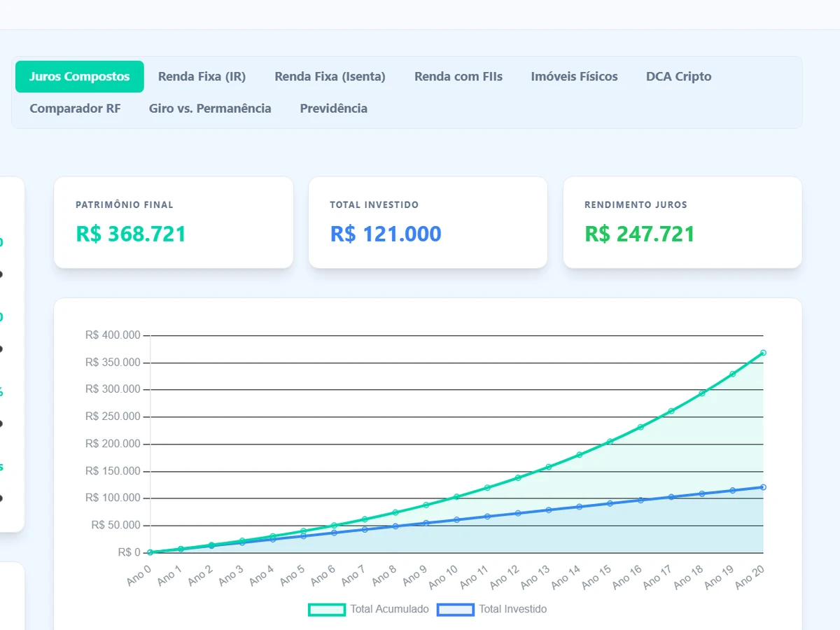The image size is (840, 630).
Task: Click the Ano 20 Total Acumulado data point
Action: [763, 353]
